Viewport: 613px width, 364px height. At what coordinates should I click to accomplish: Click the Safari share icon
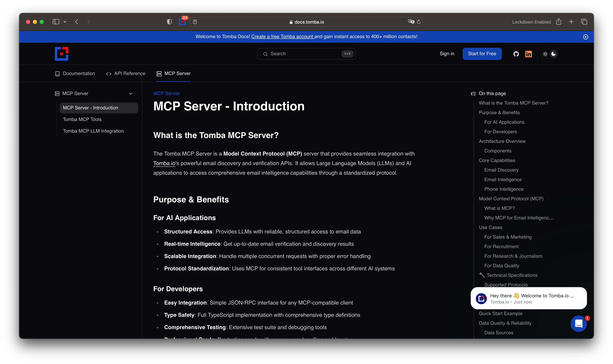[x=559, y=22]
